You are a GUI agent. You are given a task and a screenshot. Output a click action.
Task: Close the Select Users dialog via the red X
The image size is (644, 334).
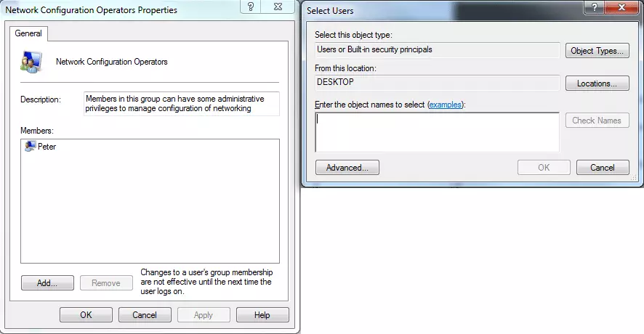tap(621, 7)
